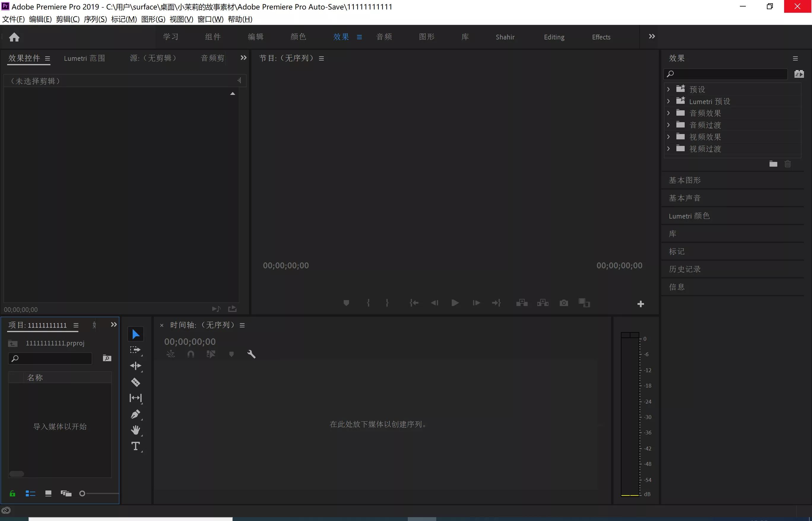Select the Hand tool
The width and height of the screenshot is (812, 521).
[135, 430]
